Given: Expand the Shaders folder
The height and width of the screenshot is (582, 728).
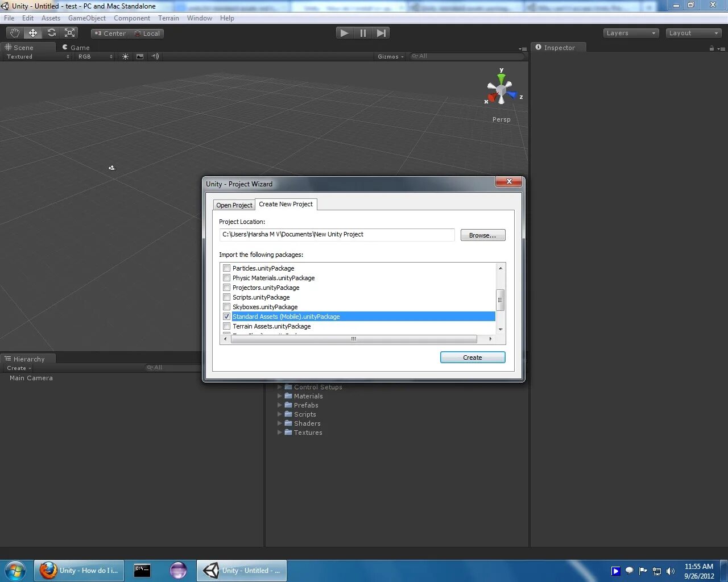Looking at the screenshot, I should [280, 423].
